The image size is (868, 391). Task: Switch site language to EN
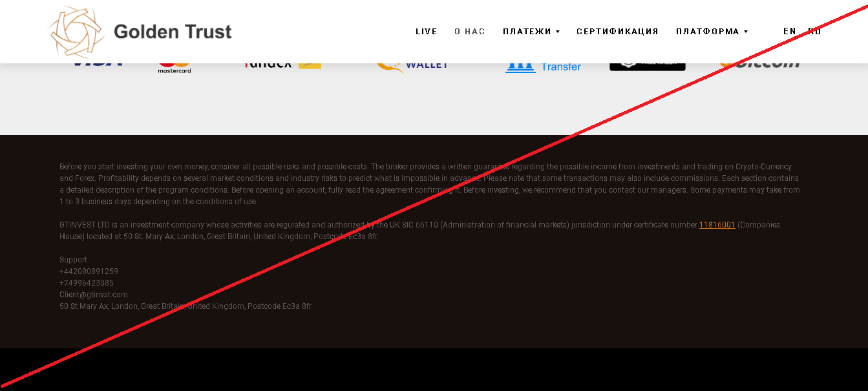[x=789, y=31]
